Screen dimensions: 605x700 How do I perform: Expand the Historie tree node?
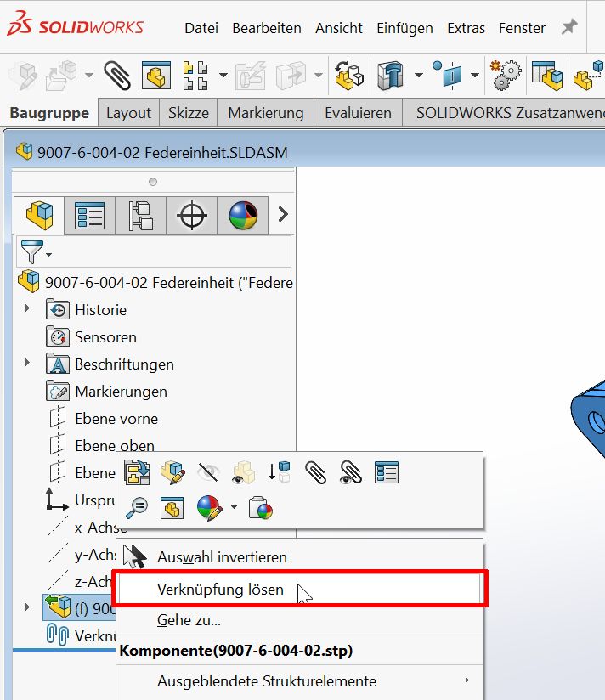click(x=27, y=308)
